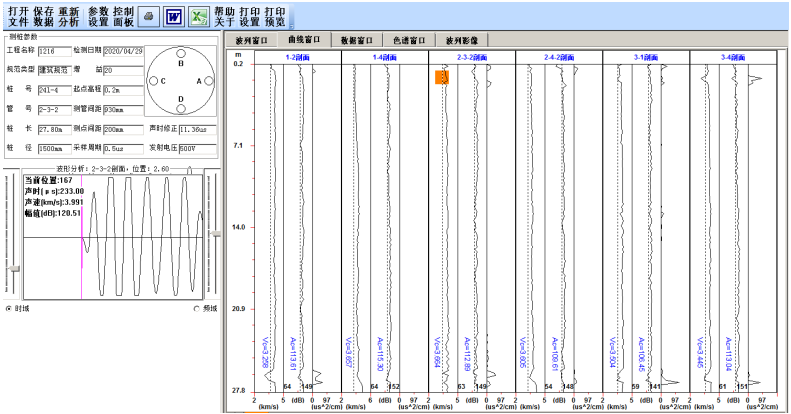Click the 打开文件 toolbar button

[18, 17]
